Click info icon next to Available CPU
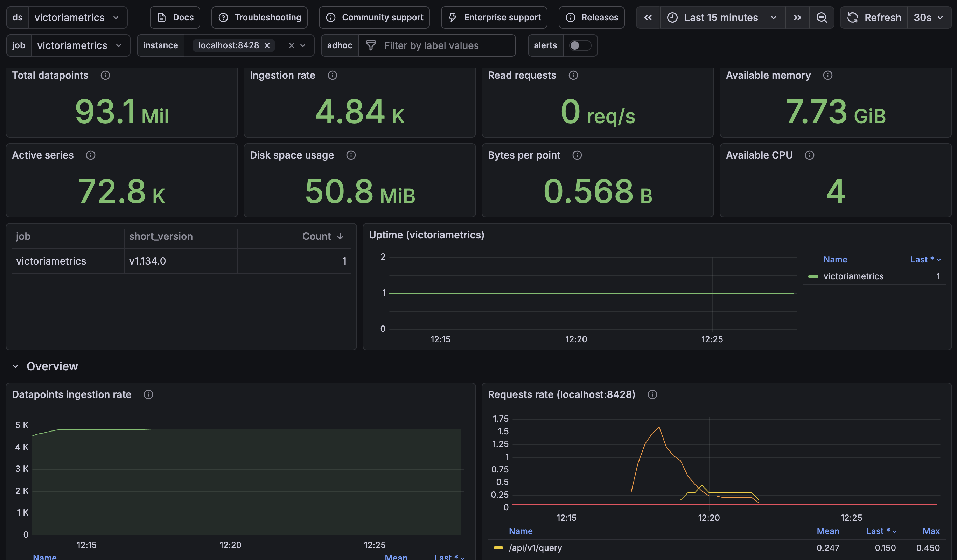 point(809,155)
